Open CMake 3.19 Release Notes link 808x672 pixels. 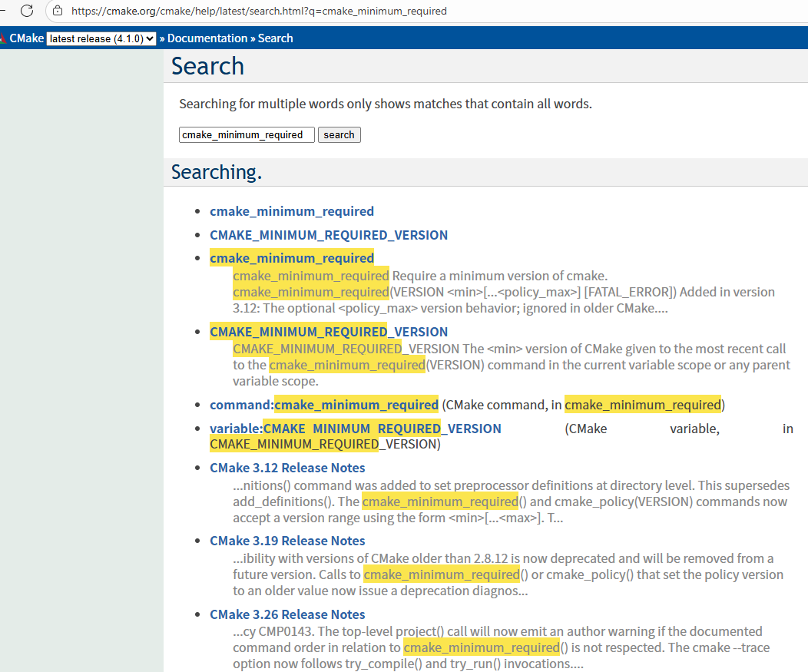287,541
